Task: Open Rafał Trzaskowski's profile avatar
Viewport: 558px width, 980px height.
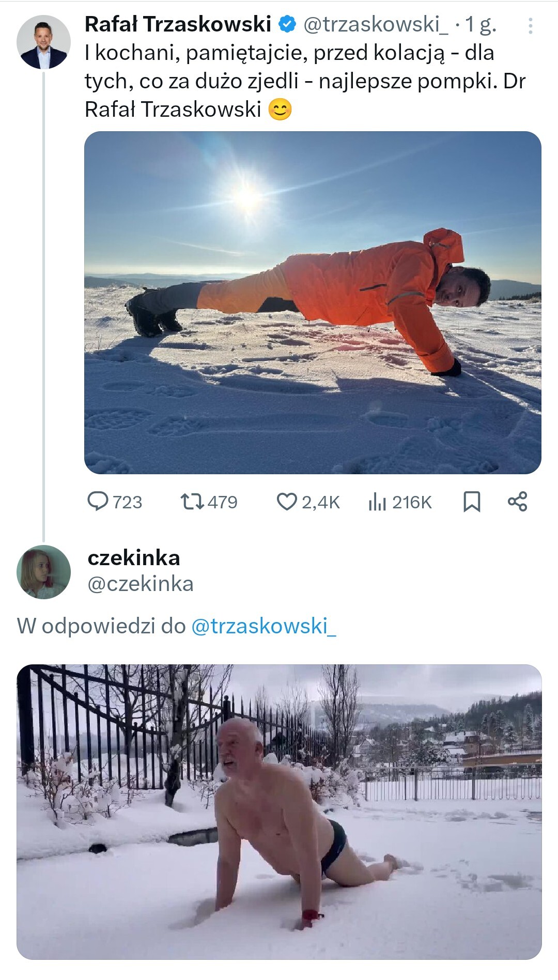Action: pos(43,42)
